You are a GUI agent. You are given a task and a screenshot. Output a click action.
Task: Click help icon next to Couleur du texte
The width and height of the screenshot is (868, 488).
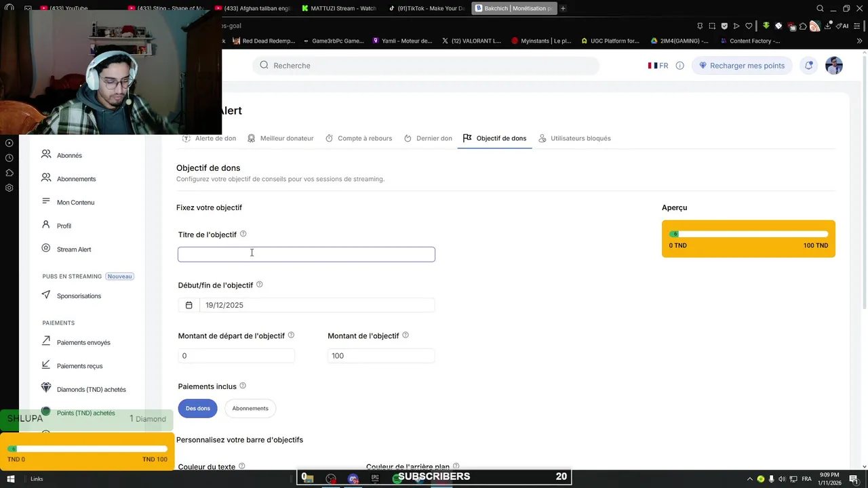[242, 466]
